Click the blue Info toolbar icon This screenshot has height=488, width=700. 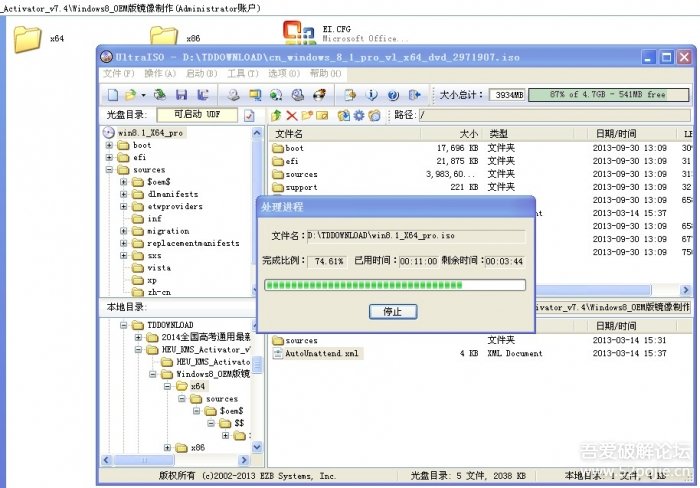coord(371,95)
